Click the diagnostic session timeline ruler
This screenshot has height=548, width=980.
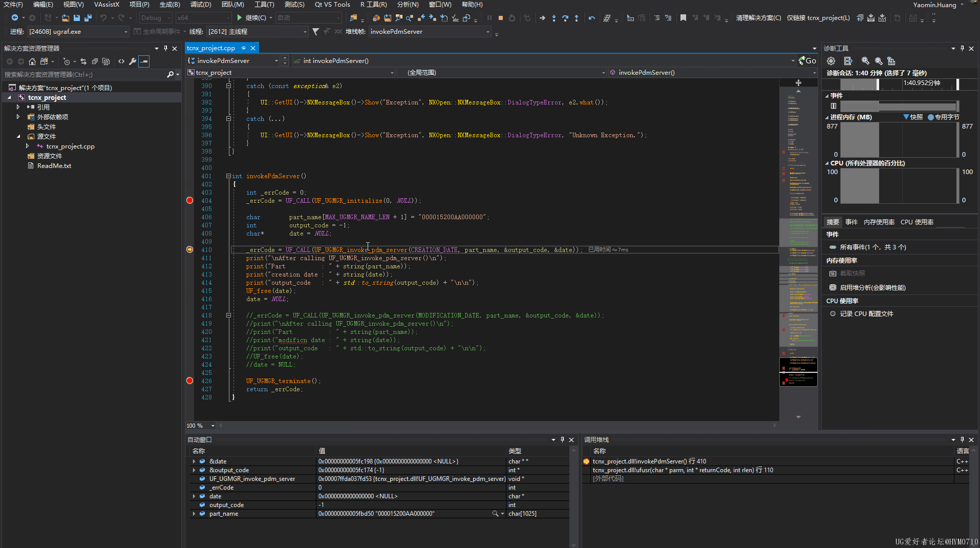pyautogui.click(x=899, y=84)
